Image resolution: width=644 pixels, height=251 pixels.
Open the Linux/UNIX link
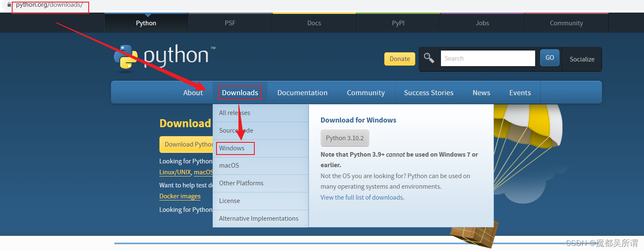pyautogui.click(x=175, y=172)
